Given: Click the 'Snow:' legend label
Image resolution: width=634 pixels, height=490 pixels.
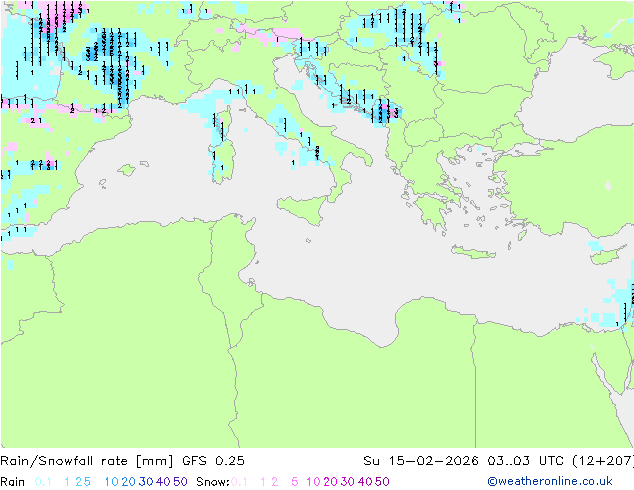Looking at the screenshot, I should point(213,482).
